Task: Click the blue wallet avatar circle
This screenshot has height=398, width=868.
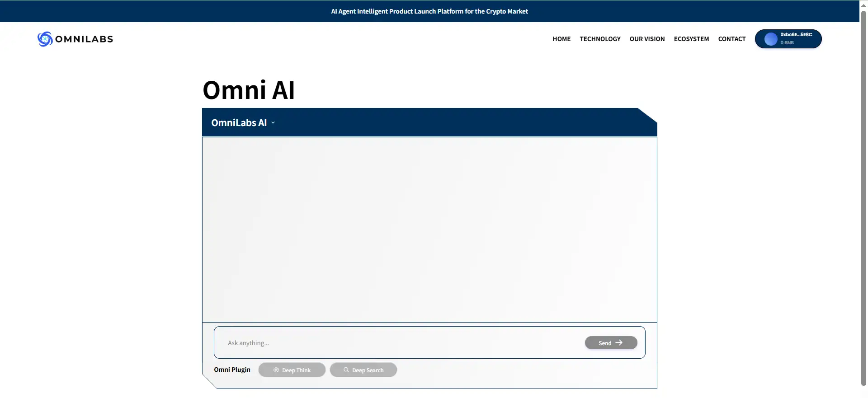Action: point(770,39)
